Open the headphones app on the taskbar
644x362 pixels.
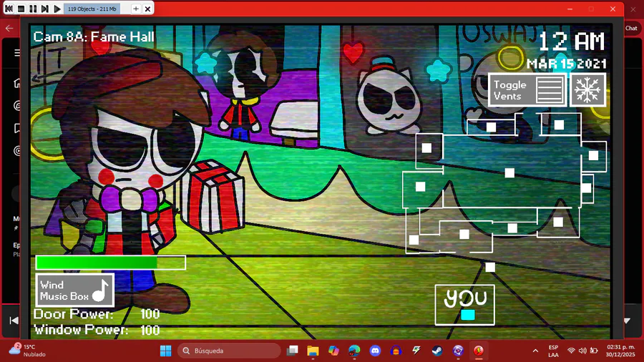(396, 351)
